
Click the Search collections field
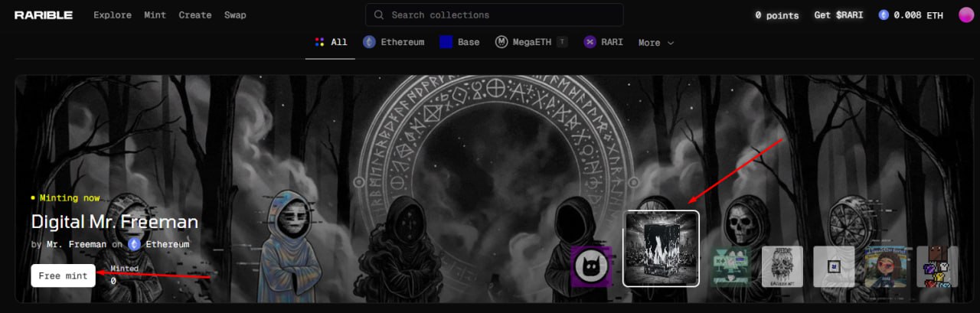click(494, 15)
